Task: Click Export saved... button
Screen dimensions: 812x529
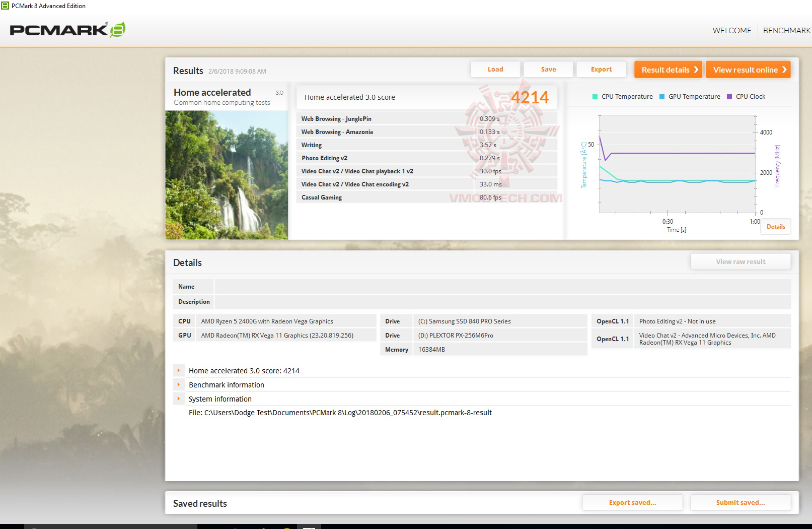Action: tap(632, 502)
